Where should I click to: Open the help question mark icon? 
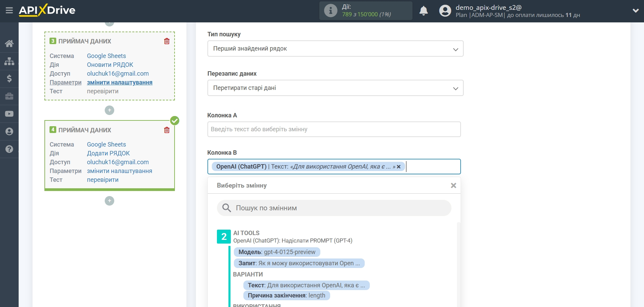pos(9,149)
